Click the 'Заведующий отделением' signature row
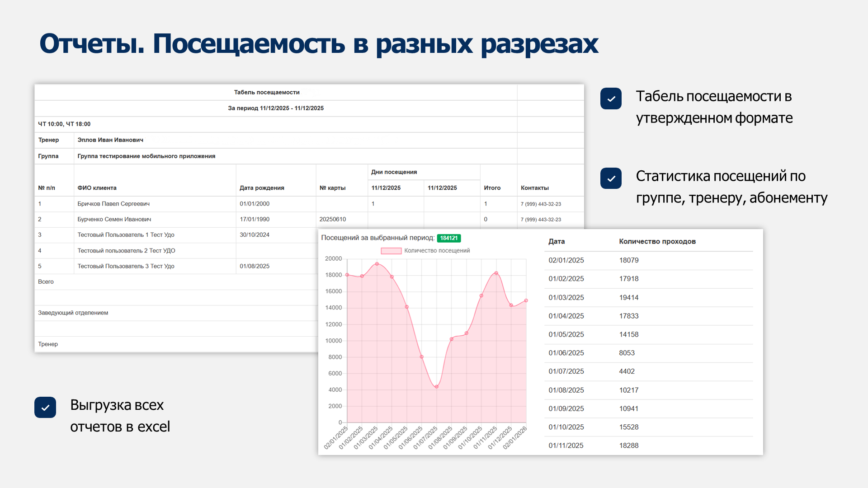868x488 pixels. (x=176, y=313)
